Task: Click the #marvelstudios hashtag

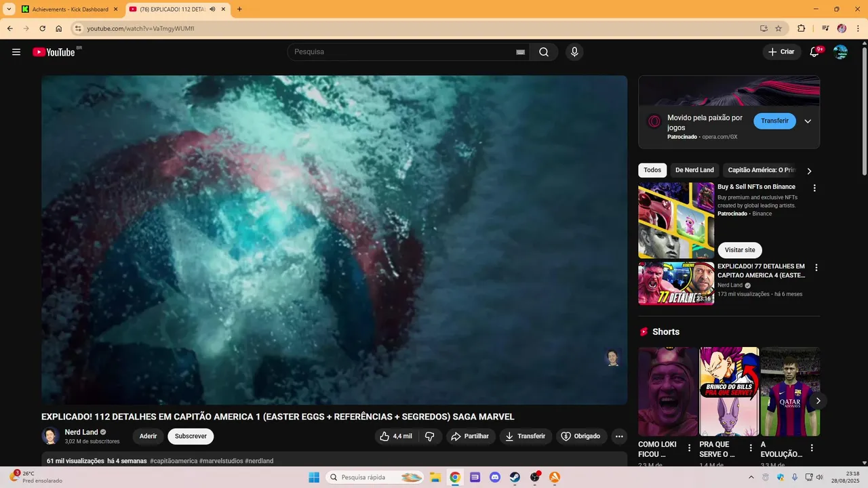Action: (221, 461)
